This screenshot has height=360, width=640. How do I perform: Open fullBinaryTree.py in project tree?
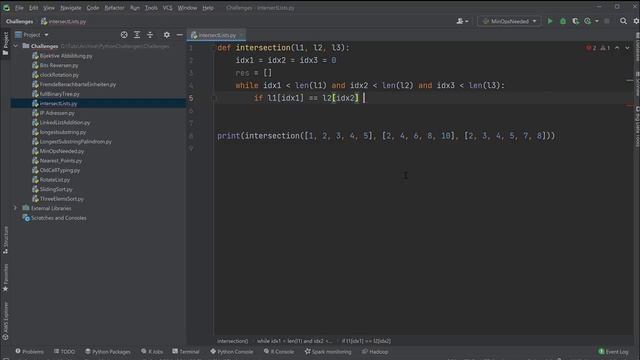point(60,94)
